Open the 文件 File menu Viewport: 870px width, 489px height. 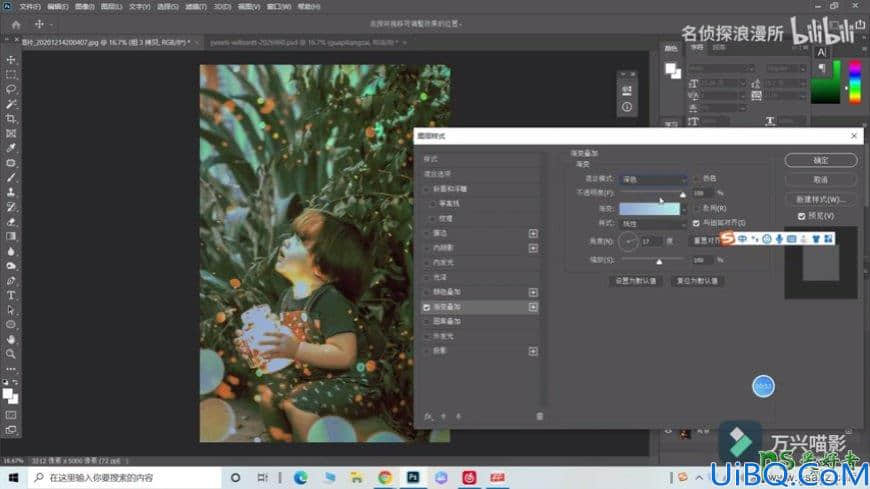coord(29,7)
